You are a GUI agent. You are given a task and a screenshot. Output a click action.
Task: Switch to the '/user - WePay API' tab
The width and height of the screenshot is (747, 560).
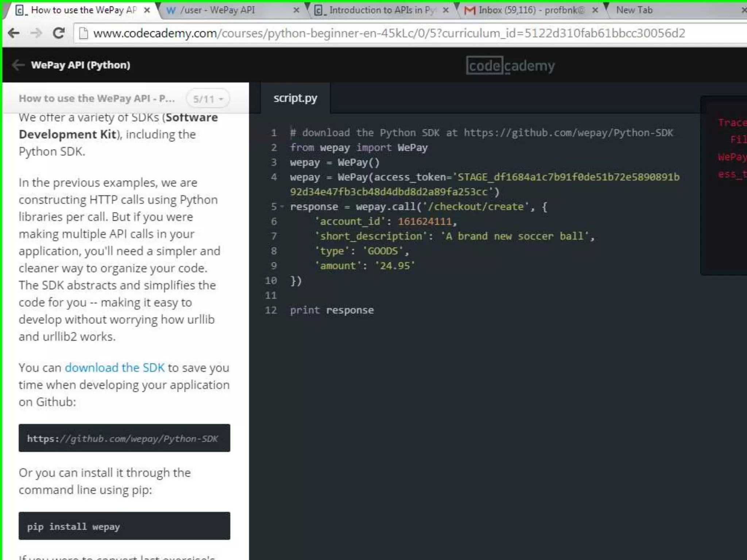(233, 10)
